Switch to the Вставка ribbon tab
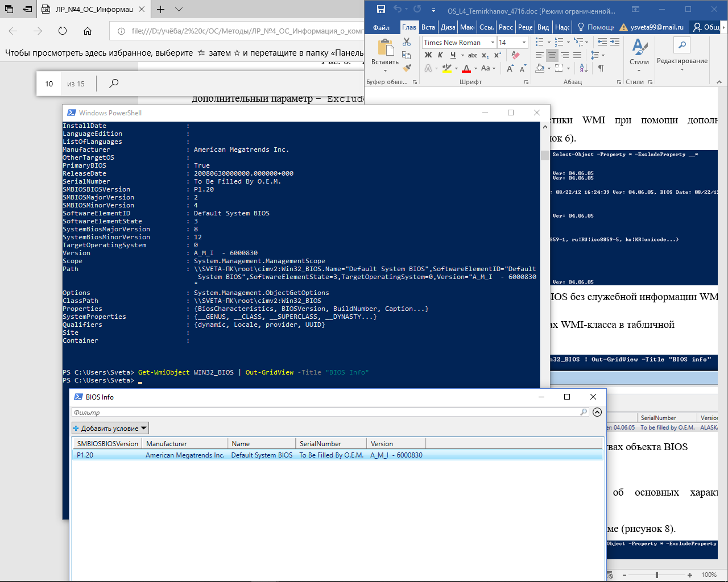Screen dimensions: 728x582 tap(428, 27)
